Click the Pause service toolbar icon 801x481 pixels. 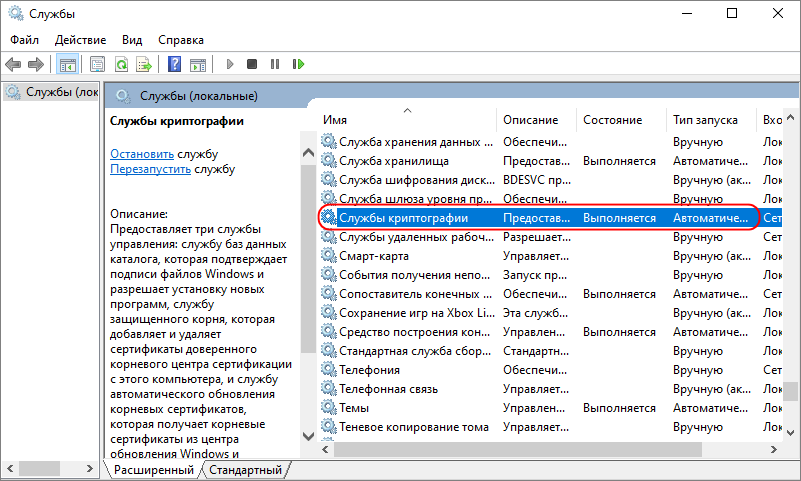274,64
